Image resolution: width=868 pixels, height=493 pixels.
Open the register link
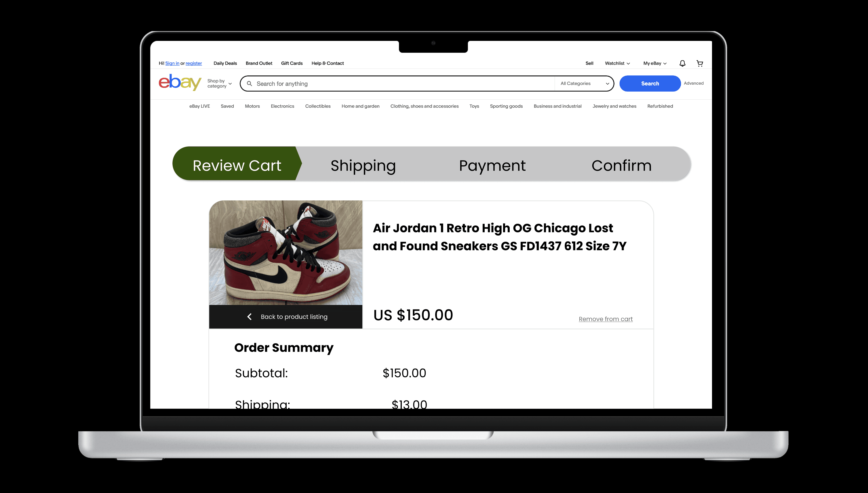pyautogui.click(x=194, y=63)
